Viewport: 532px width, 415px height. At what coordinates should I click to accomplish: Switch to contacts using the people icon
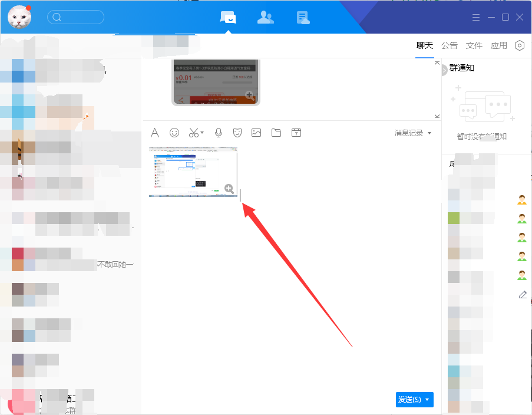point(265,17)
